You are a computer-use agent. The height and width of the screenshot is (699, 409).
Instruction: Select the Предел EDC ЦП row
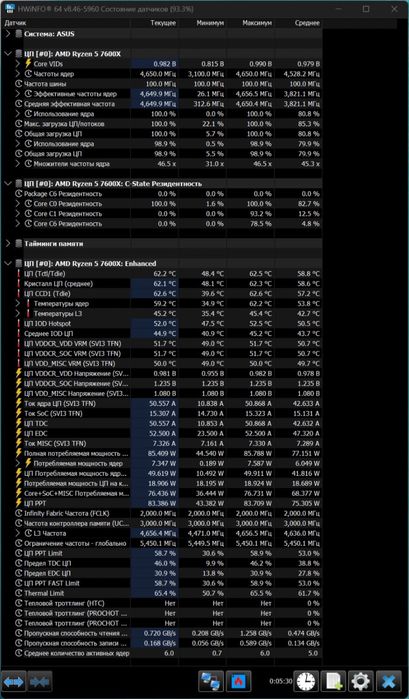point(161,573)
